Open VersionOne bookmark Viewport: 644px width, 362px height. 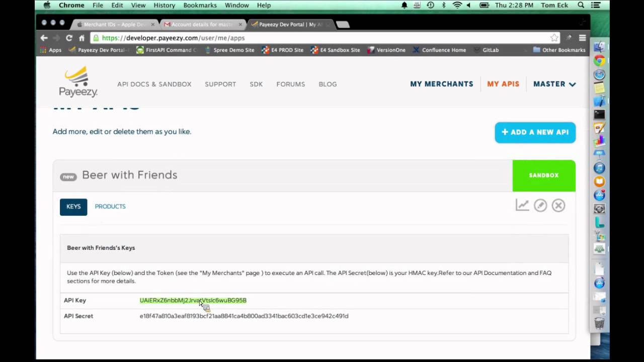(386, 50)
